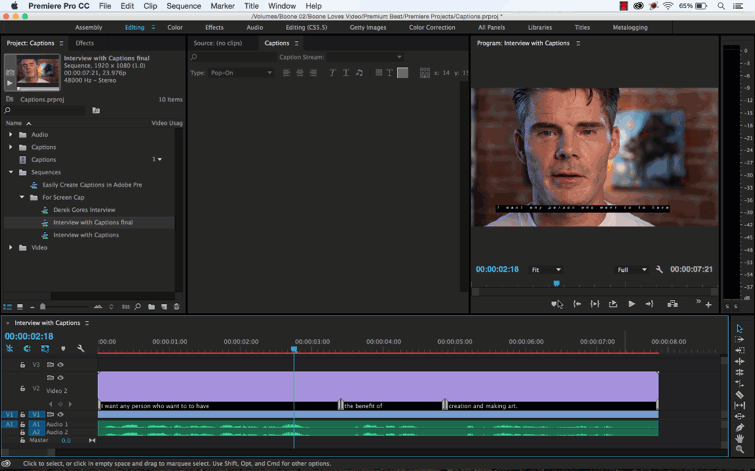
Task: Click the timeline wrench settings icon
Action: click(81, 349)
